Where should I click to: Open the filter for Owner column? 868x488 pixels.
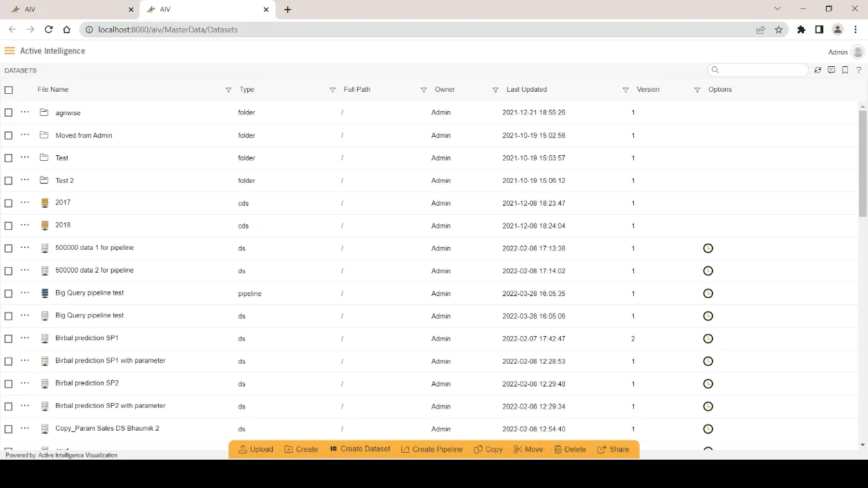tap(495, 90)
